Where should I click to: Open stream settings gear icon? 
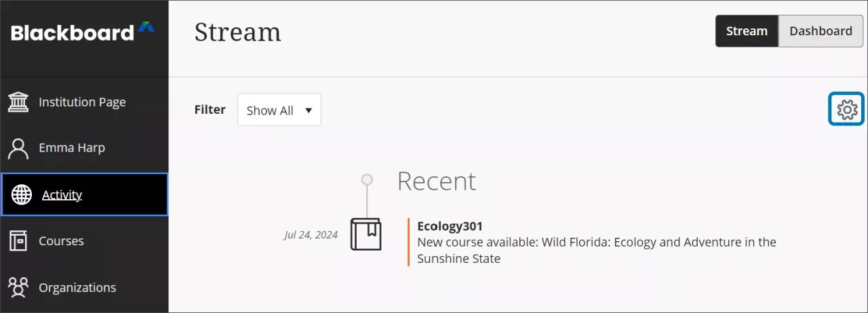pyautogui.click(x=847, y=109)
